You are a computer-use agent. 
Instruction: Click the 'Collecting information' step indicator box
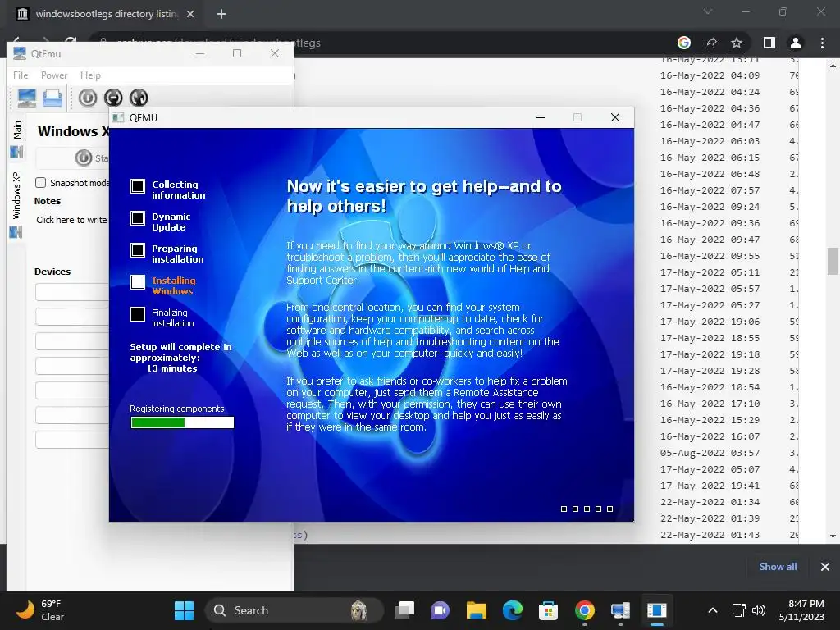click(x=138, y=186)
